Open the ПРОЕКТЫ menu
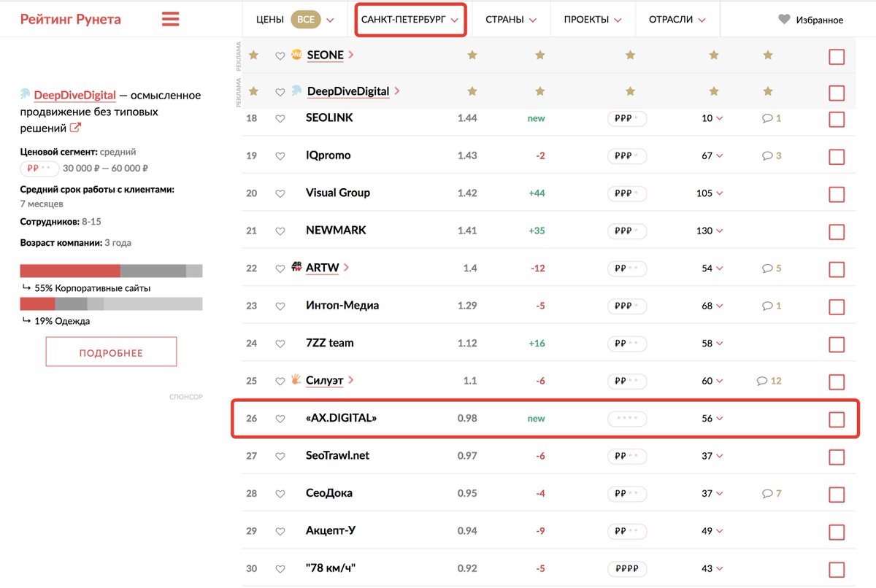This screenshot has width=876, height=588. [593, 20]
